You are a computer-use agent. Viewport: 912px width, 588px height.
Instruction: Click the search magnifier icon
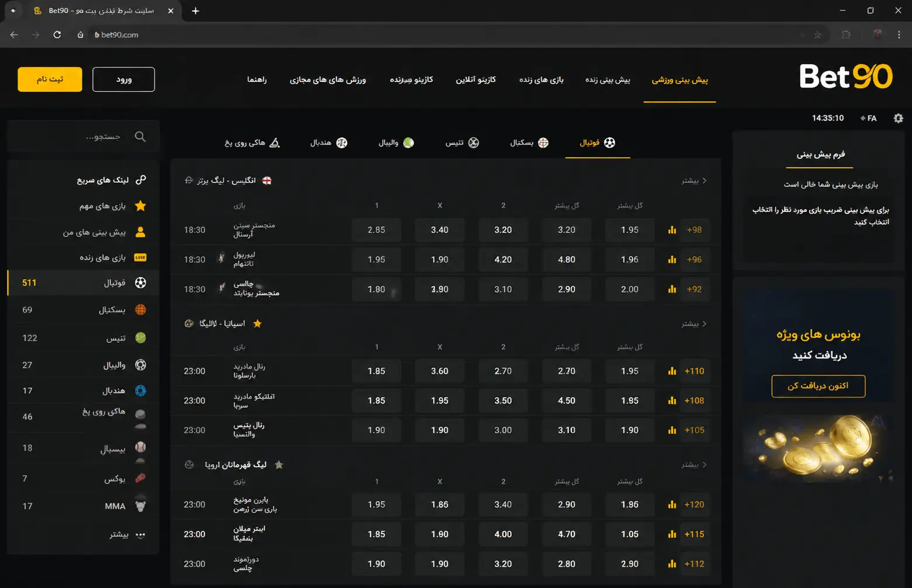click(140, 137)
